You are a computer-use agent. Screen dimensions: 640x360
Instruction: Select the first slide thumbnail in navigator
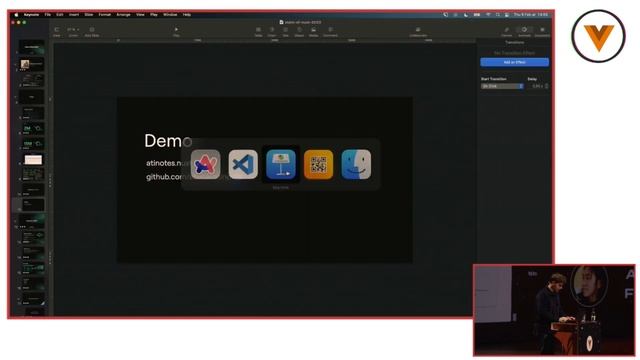[32, 47]
